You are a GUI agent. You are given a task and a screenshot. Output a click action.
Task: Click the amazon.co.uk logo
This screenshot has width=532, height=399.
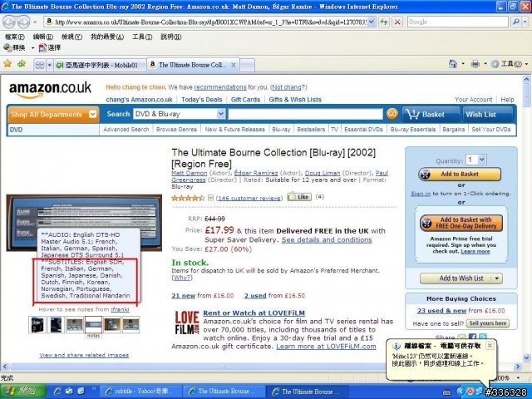point(50,90)
